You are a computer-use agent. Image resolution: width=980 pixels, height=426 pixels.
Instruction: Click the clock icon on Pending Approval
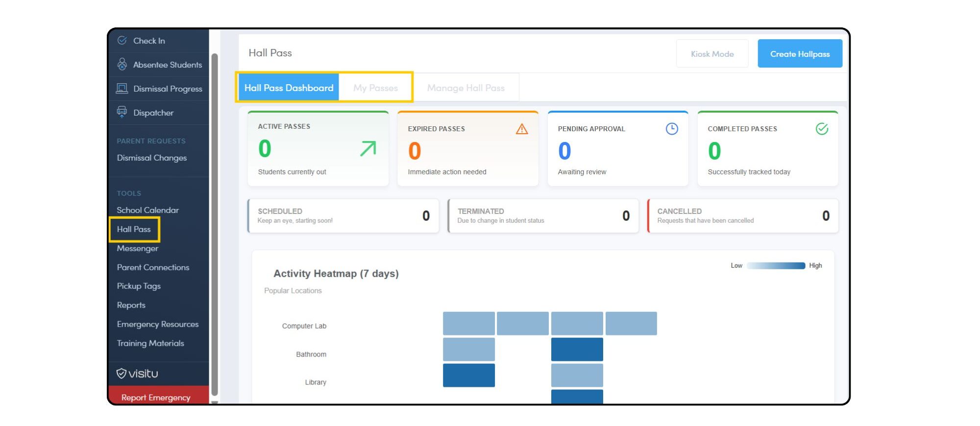(672, 129)
